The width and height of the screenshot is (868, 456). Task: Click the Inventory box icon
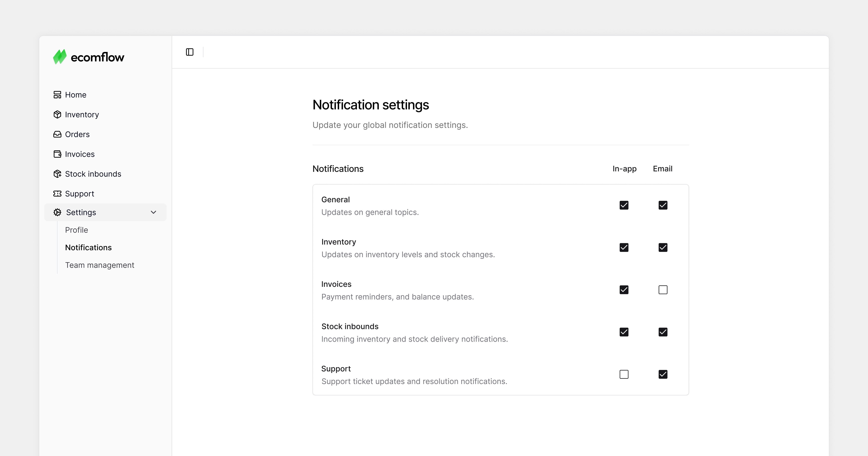(57, 115)
